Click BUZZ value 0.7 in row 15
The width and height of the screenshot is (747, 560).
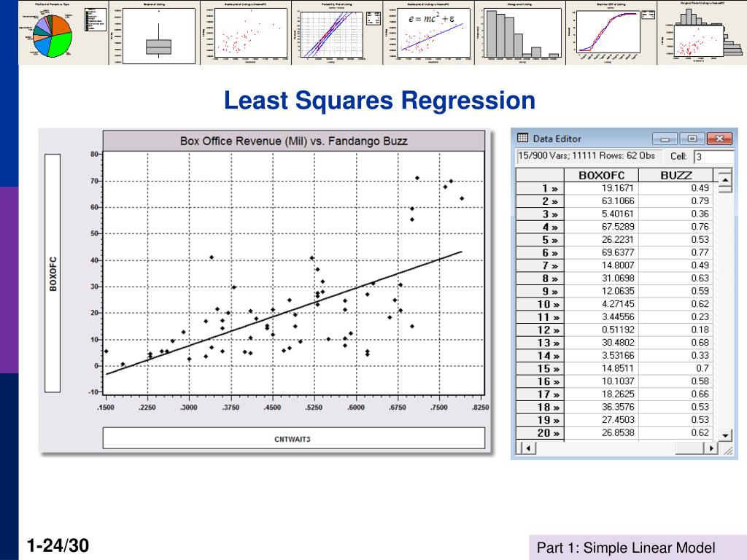coord(676,368)
